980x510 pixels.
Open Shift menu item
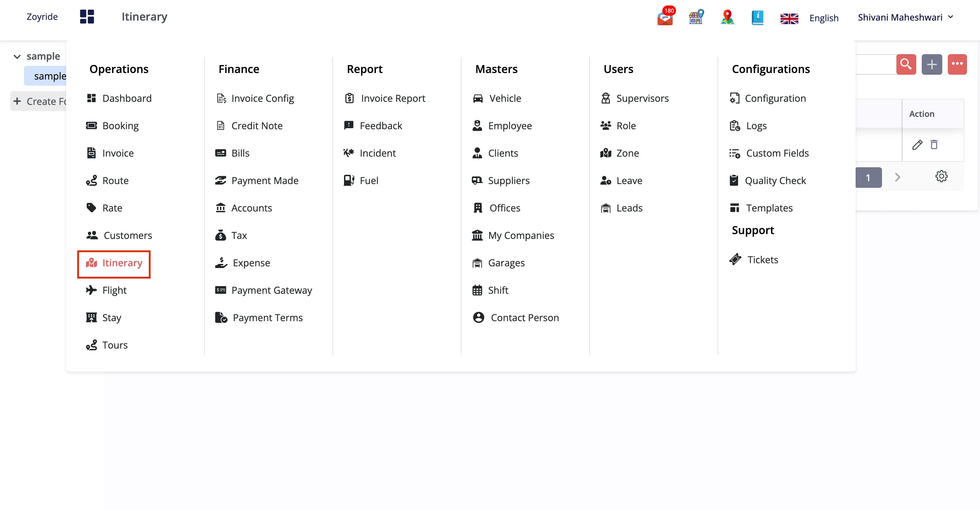pyautogui.click(x=491, y=290)
